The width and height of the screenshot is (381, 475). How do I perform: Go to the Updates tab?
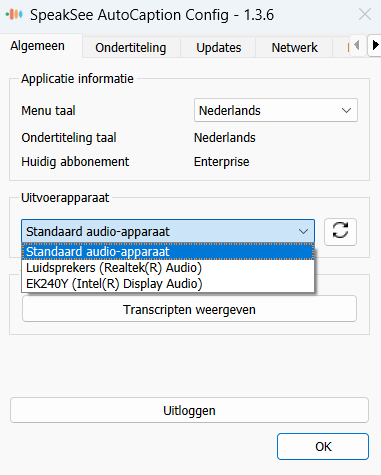tap(219, 48)
